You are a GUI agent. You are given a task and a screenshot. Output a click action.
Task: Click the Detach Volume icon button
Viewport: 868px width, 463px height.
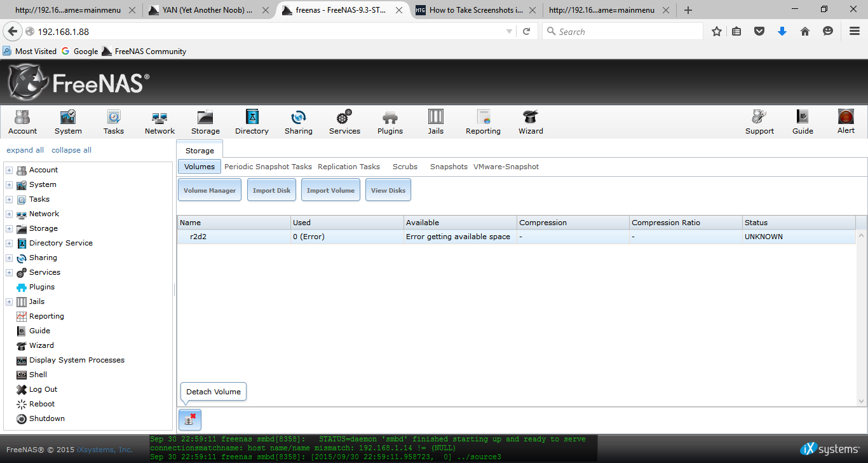click(190, 420)
